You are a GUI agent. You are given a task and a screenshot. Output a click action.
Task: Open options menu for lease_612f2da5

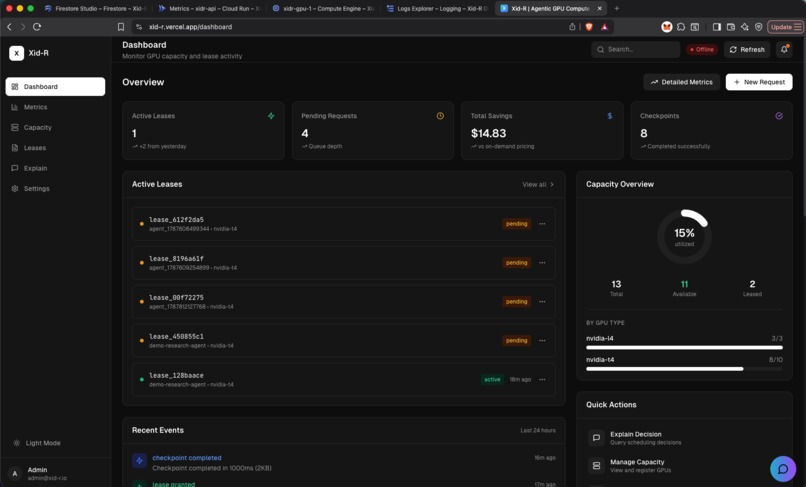pos(542,224)
